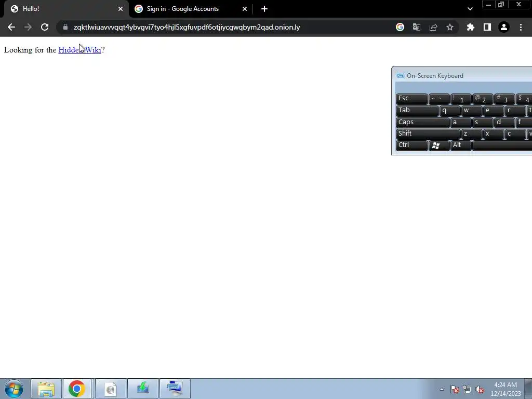Image resolution: width=532 pixels, height=399 pixels.
Task: Switch to Sign in - Google Accounts tab
Action: click(191, 9)
